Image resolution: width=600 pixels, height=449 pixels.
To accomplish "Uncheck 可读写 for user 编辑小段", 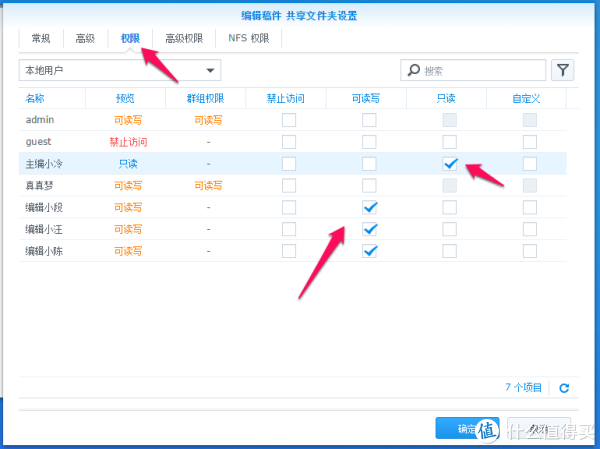I will tap(369, 207).
